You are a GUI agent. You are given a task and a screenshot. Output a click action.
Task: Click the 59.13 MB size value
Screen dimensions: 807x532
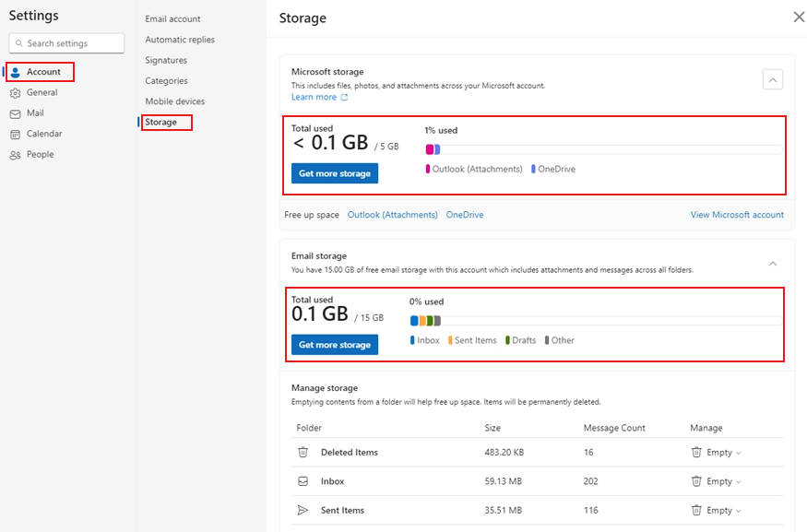pos(503,481)
